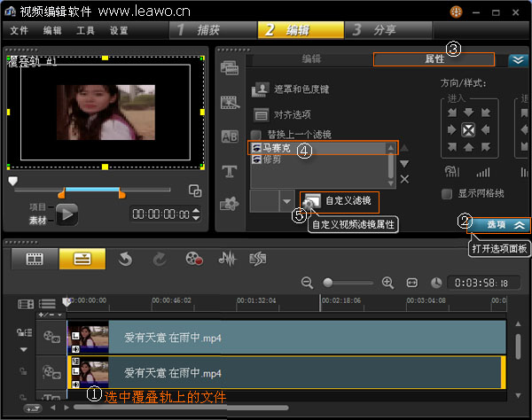Click the 自定义滤镜 button

point(340,201)
